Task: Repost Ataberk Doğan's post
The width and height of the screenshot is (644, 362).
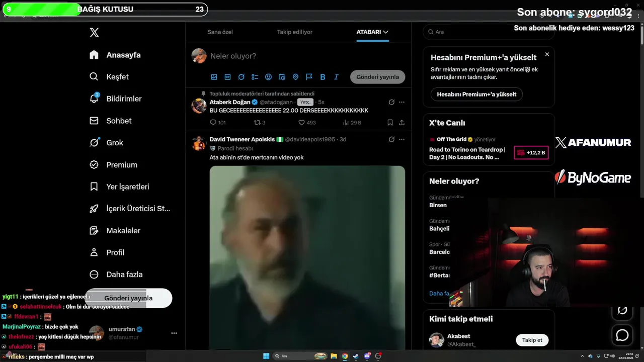Action: click(259, 122)
